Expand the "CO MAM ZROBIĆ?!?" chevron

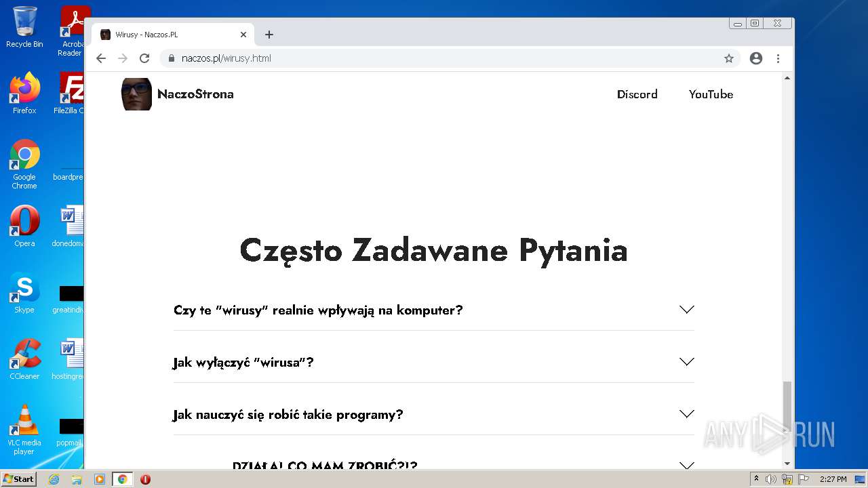[x=687, y=466]
